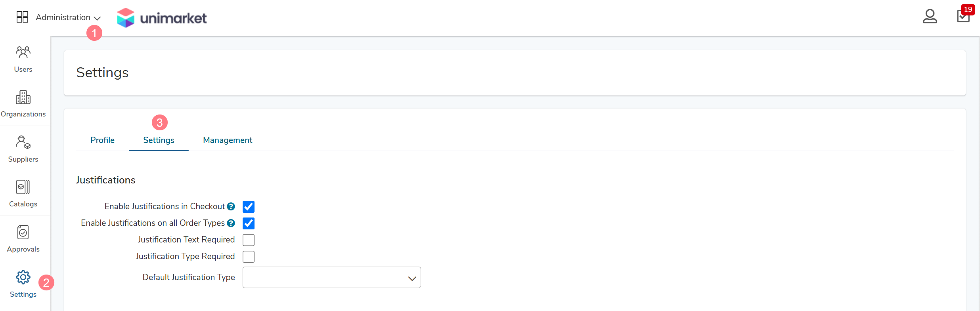
Task: Switch to the Profile tab
Action: tap(102, 140)
